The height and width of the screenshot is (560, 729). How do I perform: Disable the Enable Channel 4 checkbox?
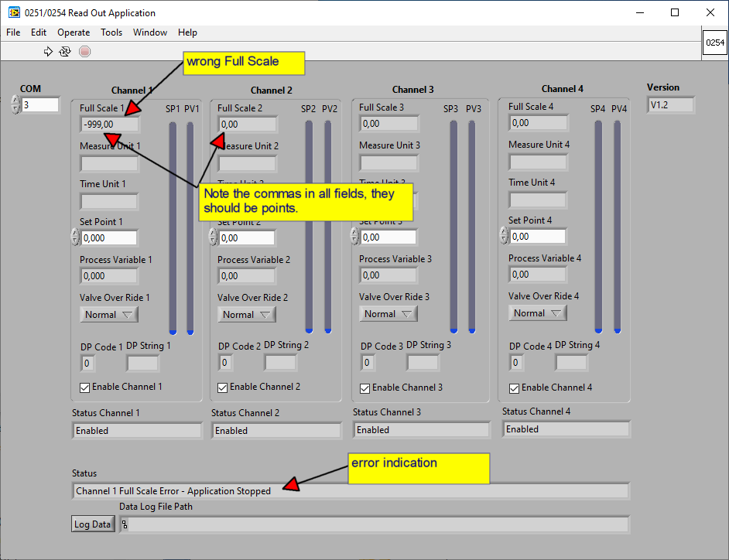coord(515,388)
